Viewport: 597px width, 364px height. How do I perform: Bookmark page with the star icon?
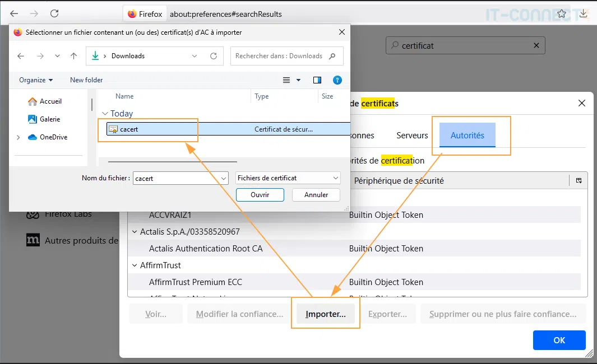(562, 13)
